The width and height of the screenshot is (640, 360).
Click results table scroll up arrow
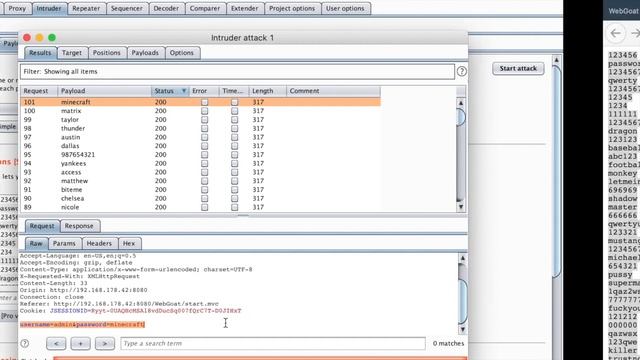coord(461,103)
